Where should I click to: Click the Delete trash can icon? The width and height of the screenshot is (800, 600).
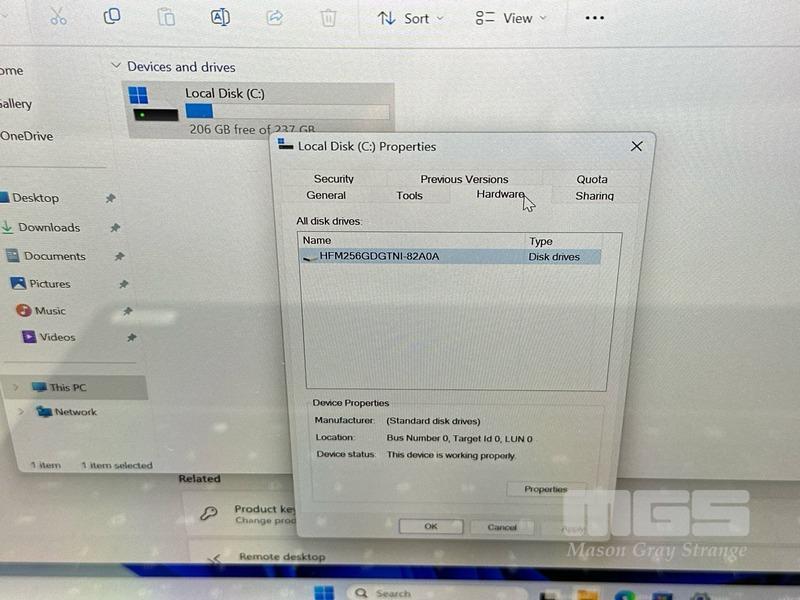328,17
